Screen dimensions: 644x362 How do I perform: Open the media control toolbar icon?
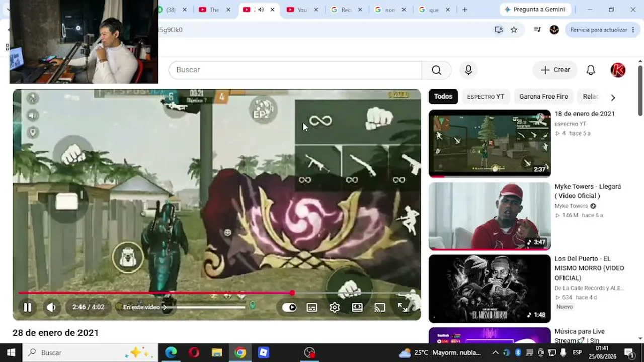click(x=537, y=30)
